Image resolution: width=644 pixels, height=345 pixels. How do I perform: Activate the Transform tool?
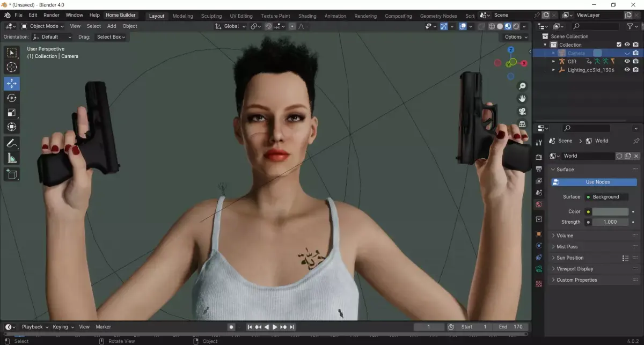coord(12,127)
